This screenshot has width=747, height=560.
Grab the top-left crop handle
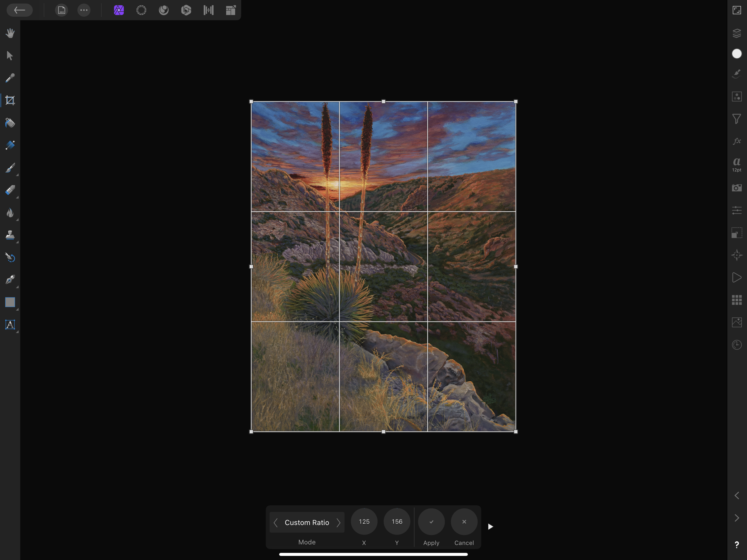(251, 102)
